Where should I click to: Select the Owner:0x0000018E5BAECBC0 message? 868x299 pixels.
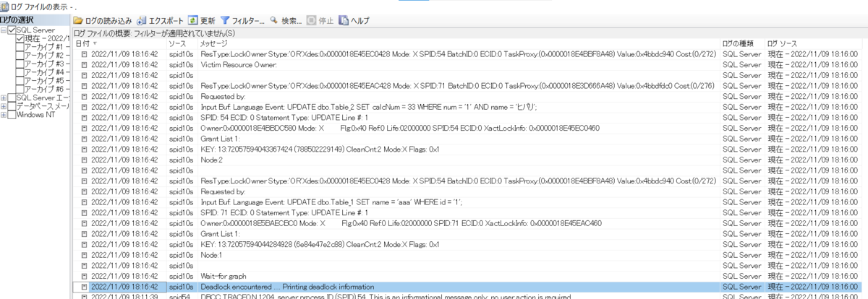(x=401, y=224)
